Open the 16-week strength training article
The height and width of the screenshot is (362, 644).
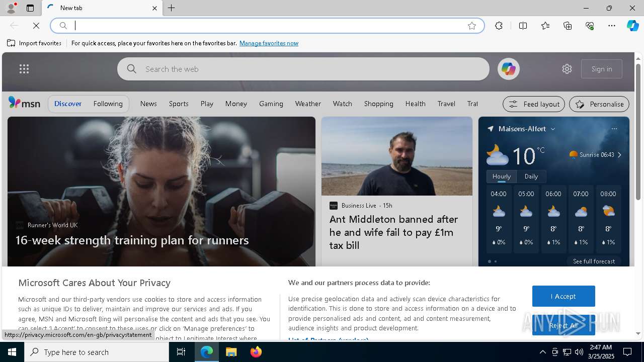coord(132,240)
